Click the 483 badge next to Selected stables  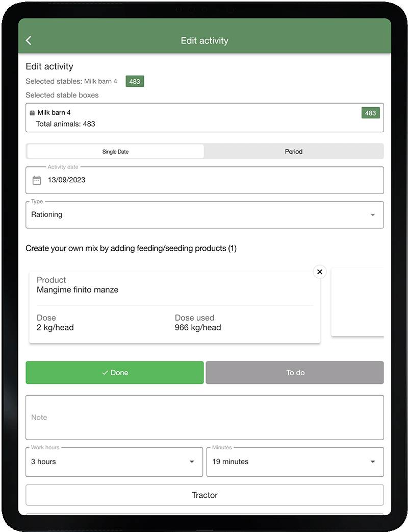[135, 81]
